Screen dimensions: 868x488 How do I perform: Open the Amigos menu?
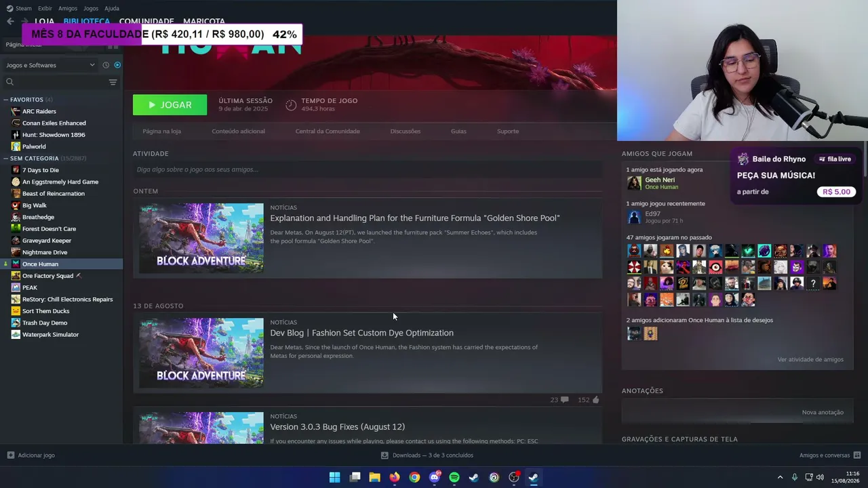[68, 8]
